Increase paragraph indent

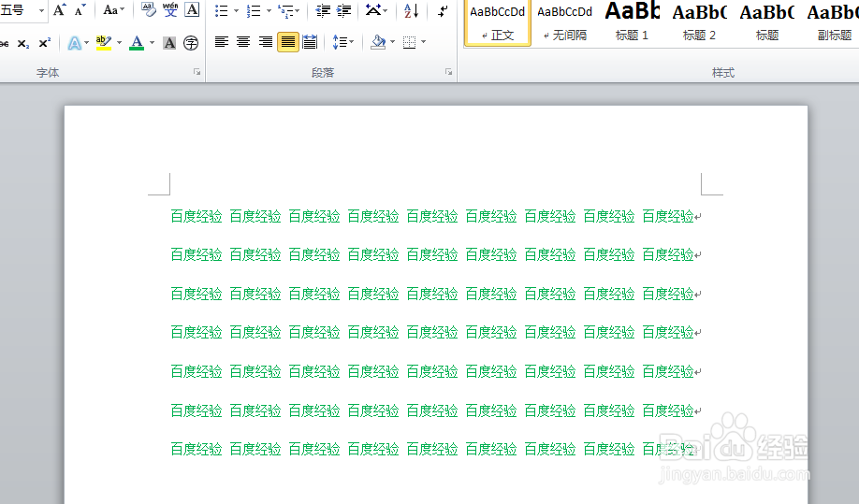point(344,10)
